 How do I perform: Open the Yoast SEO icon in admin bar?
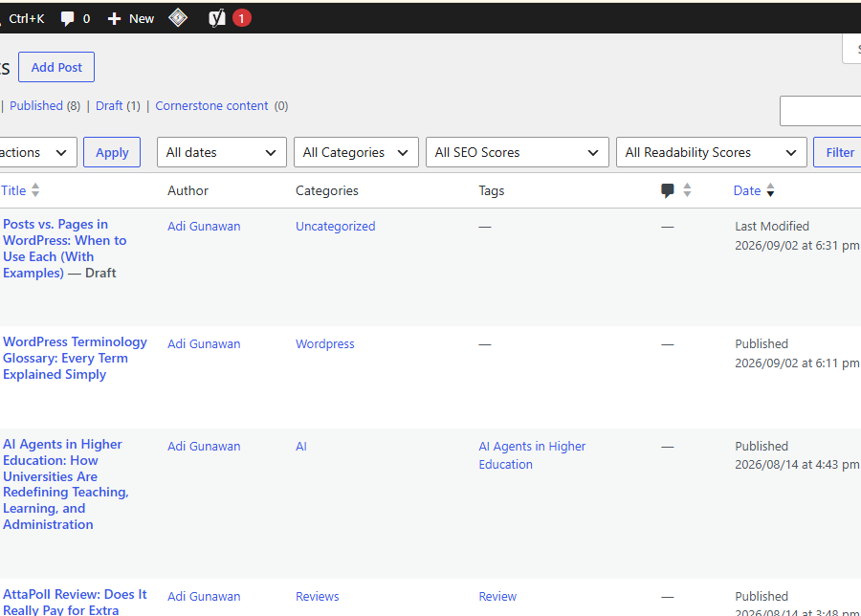coord(217,18)
